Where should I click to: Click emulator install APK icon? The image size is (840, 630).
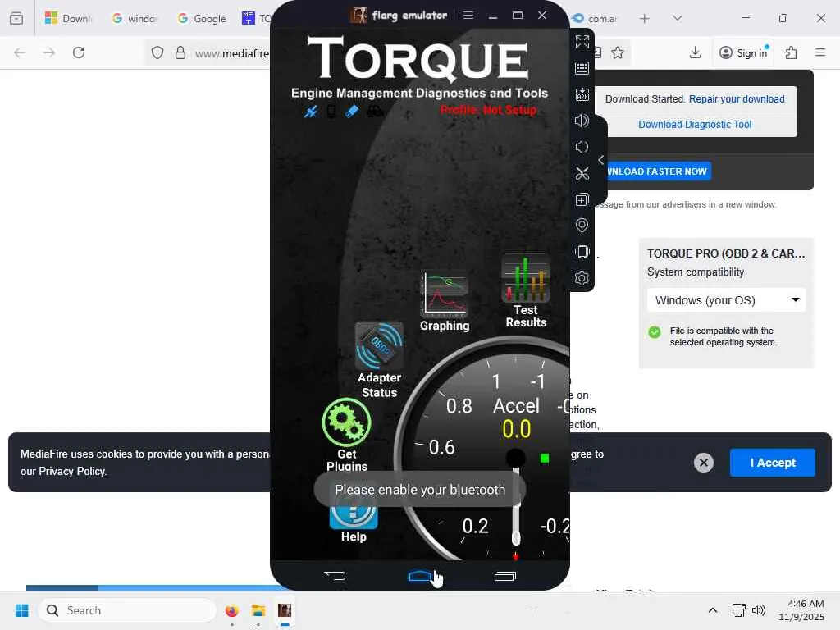[582, 94]
